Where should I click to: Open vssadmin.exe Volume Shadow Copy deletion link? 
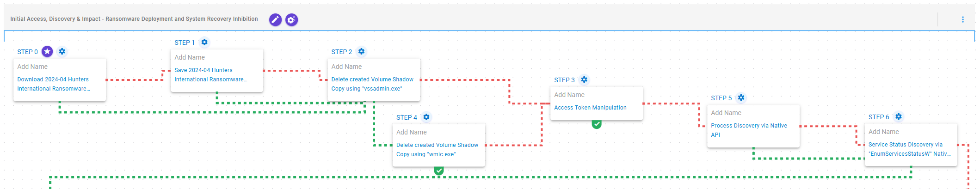[372, 84]
